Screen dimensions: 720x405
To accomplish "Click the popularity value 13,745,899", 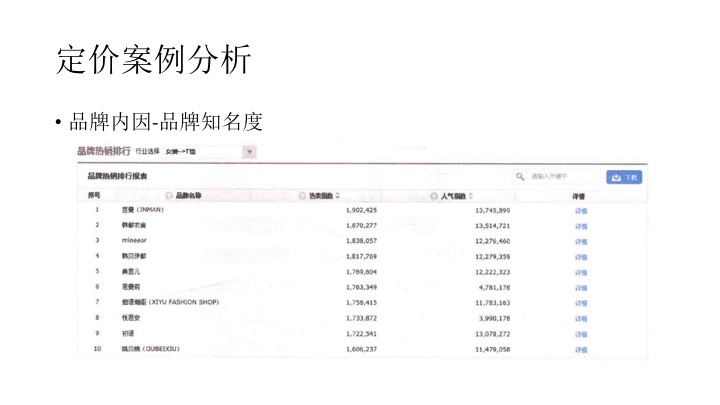I will 492,210.
